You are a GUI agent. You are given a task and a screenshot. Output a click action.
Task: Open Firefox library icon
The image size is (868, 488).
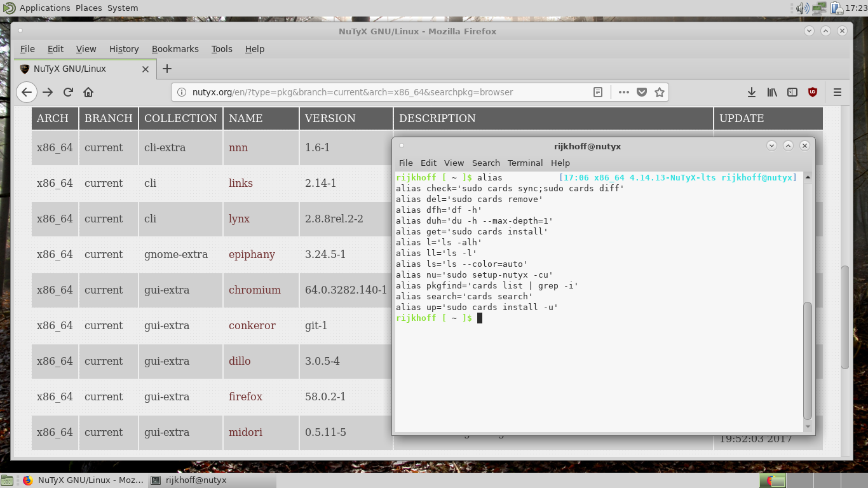[772, 92]
